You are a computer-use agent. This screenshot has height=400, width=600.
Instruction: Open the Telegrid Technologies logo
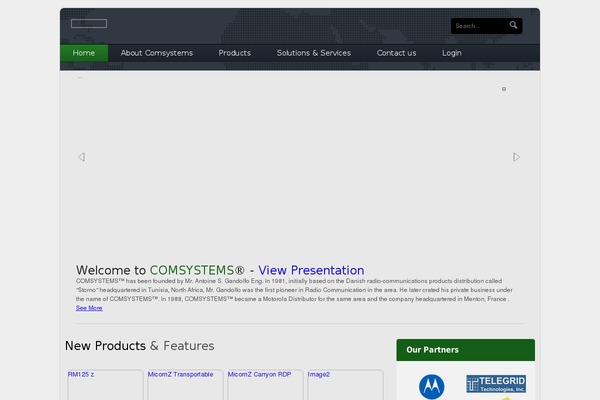point(496,384)
